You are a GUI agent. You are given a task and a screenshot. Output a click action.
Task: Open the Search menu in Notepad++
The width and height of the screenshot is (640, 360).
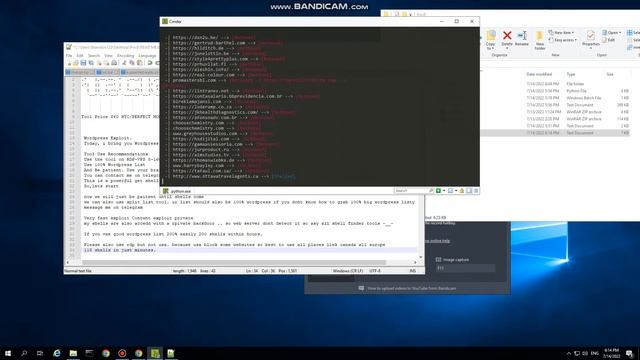tap(94, 56)
